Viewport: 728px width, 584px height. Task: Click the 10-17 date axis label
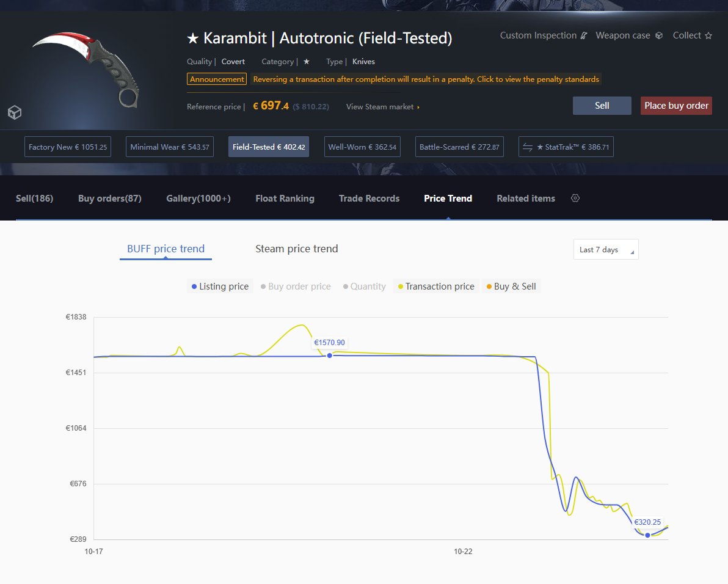93,552
